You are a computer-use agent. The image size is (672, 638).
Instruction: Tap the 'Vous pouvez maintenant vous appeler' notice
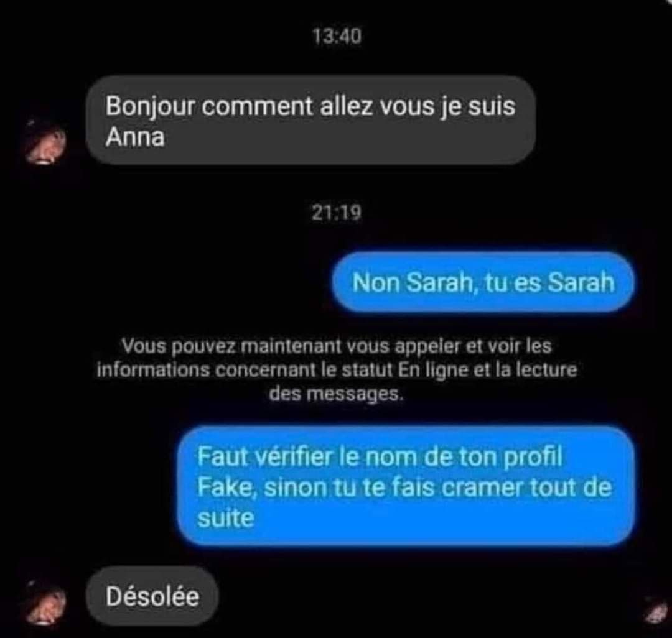click(337, 369)
